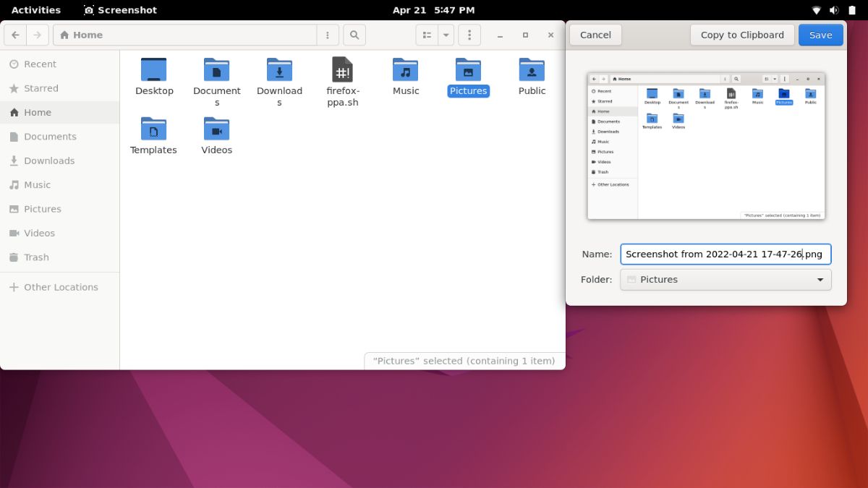Screen dimensions: 868x488
Task: Expand the view options arrow next to list toggle
Action: (446, 35)
